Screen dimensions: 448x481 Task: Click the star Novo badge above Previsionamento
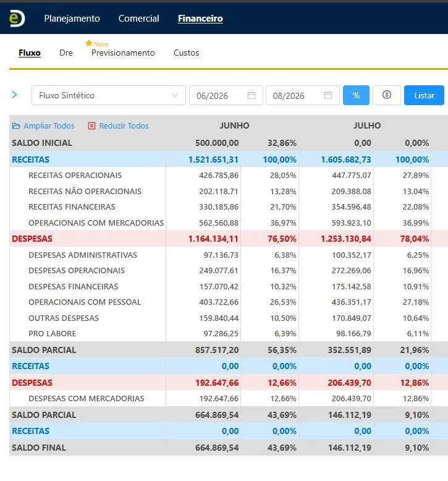point(97,43)
